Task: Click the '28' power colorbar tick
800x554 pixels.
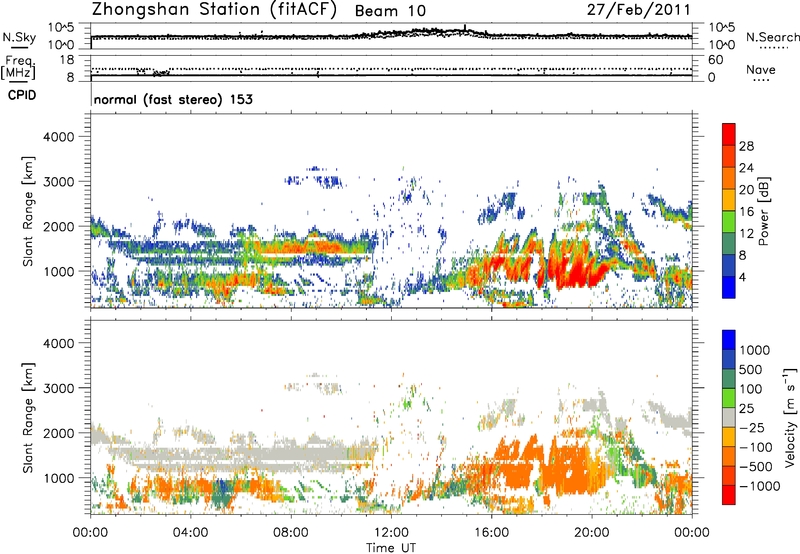Action: (746, 146)
